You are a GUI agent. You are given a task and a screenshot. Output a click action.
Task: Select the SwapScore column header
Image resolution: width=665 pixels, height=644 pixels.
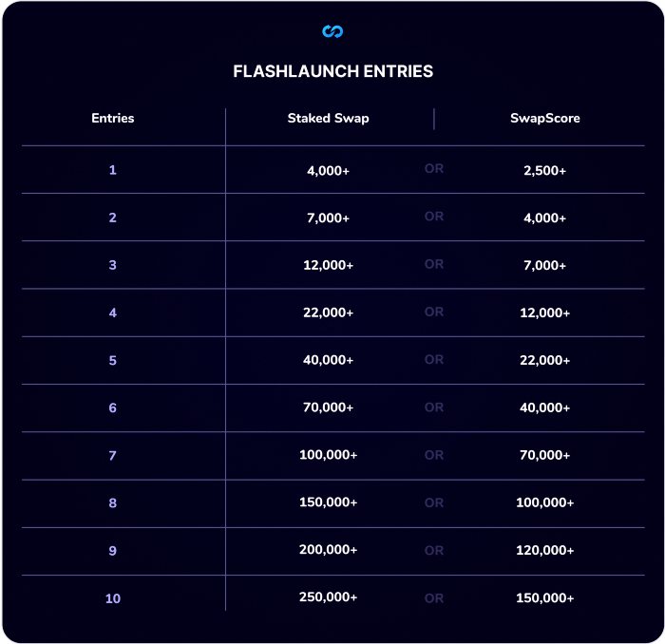(545, 119)
